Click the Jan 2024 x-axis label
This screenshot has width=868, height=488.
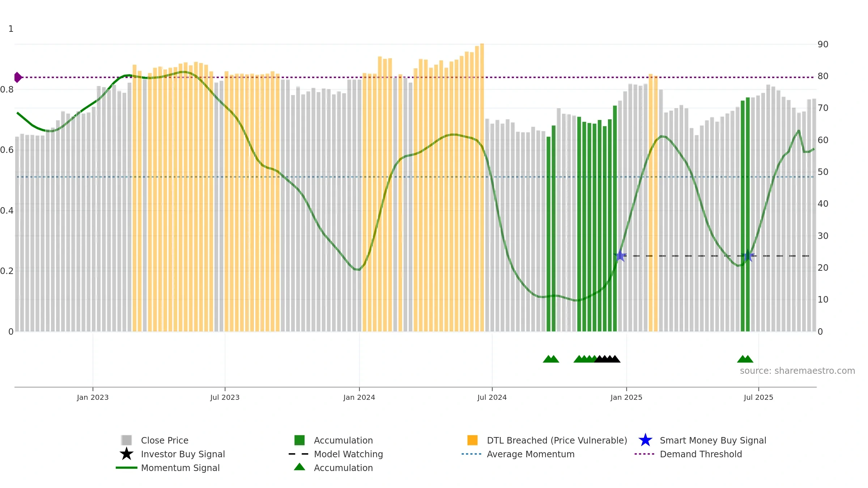359,398
